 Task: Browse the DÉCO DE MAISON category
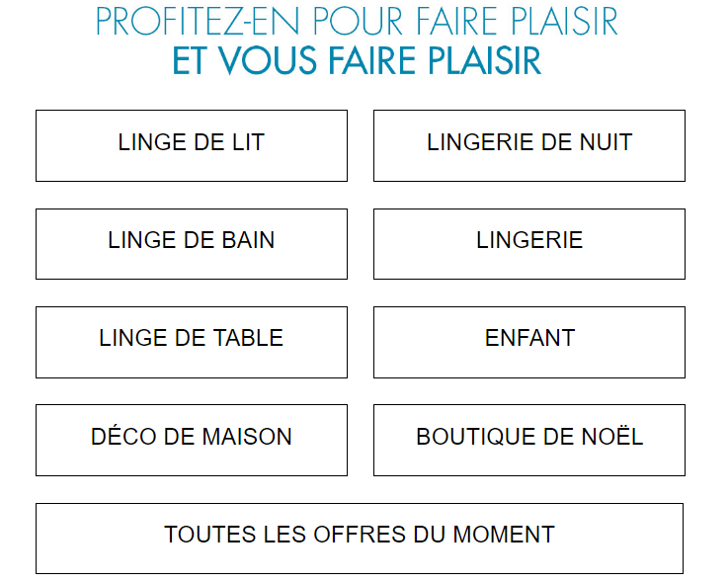point(192,439)
